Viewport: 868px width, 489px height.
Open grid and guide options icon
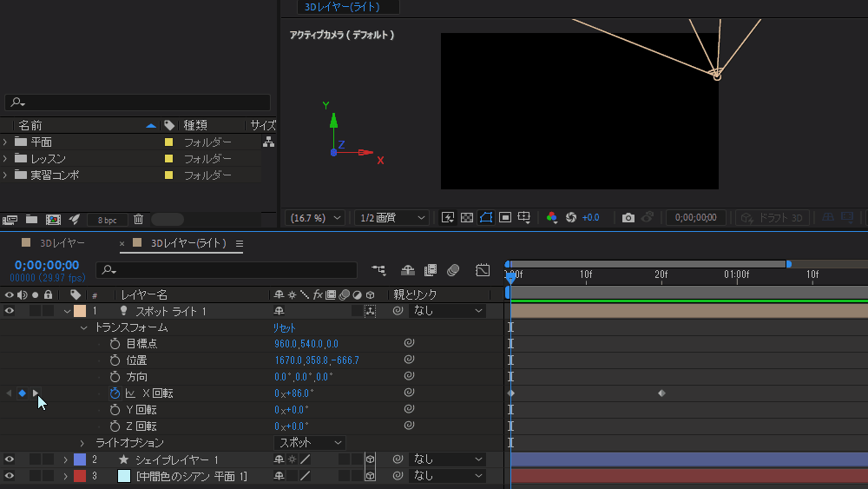[523, 218]
